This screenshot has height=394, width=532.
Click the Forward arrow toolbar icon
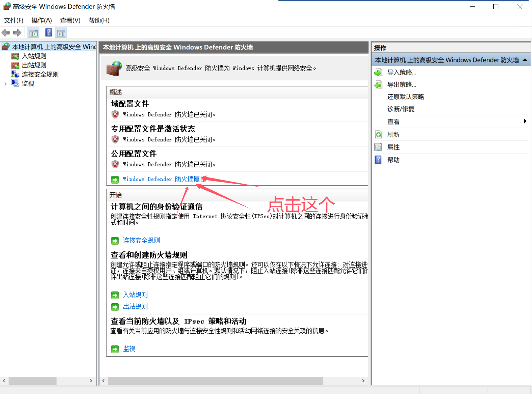pos(17,33)
